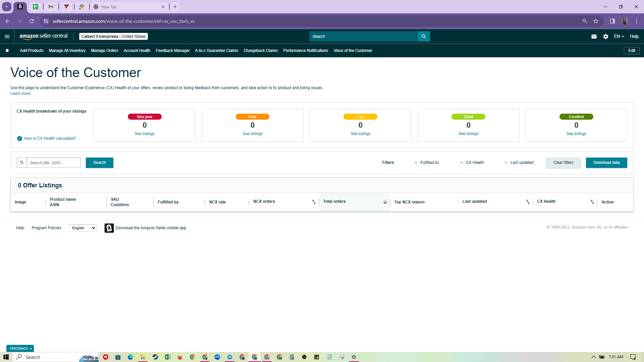Open Manage All Inventory
The height and width of the screenshot is (362, 644).
(x=67, y=51)
